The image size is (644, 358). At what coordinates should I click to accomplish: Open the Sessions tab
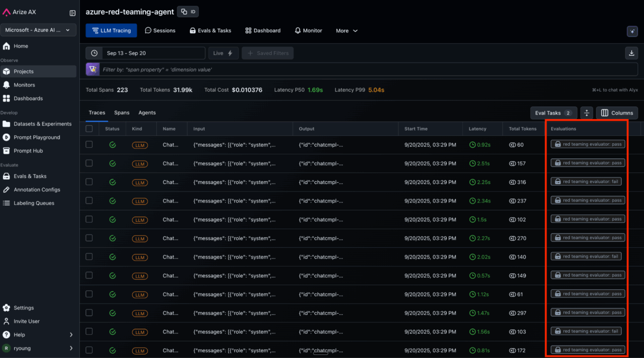(160, 31)
